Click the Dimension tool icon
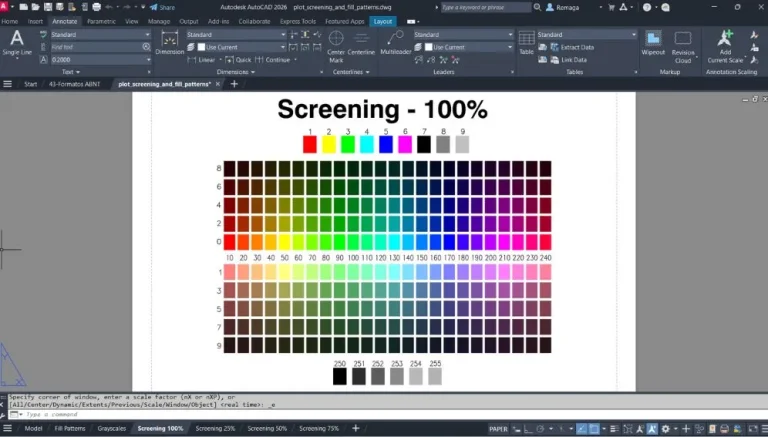Image resolution: width=768 pixels, height=437 pixels. (169, 43)
